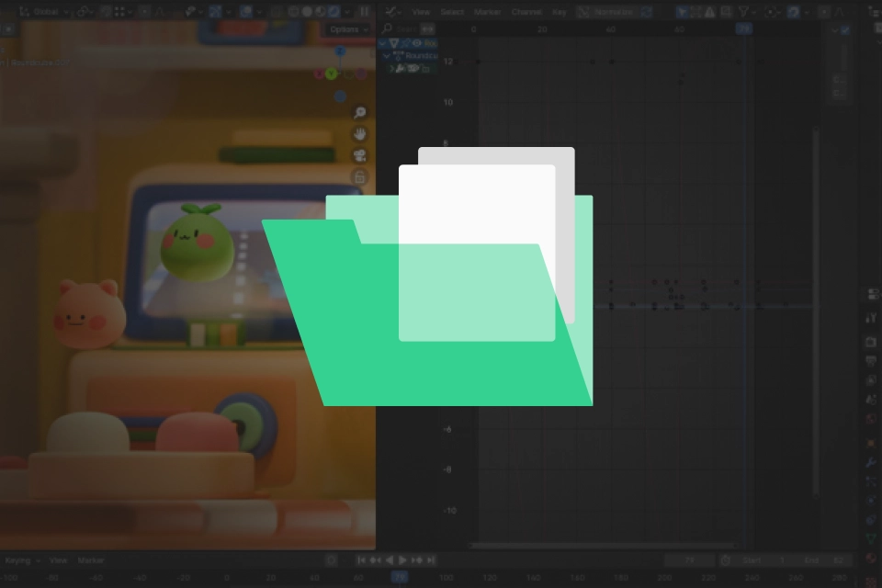Toggle auto keying record button

pos(332,560)
